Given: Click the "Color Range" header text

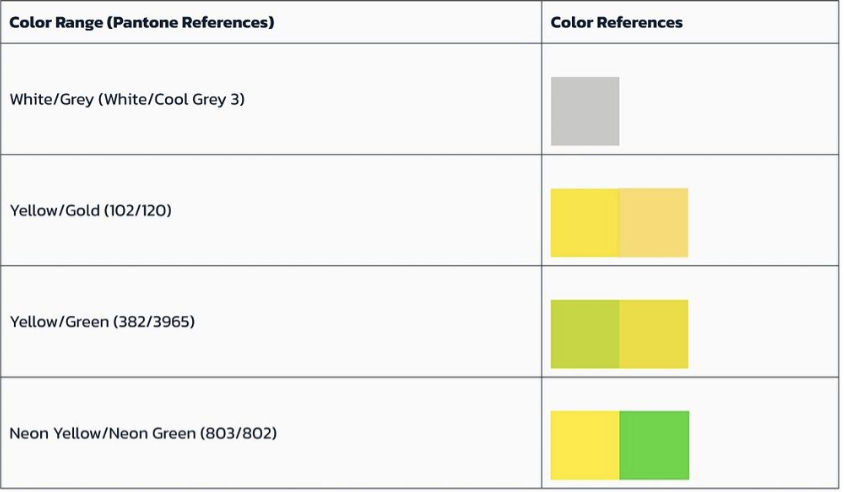Looking at the screenshot, I should [56, 22].
